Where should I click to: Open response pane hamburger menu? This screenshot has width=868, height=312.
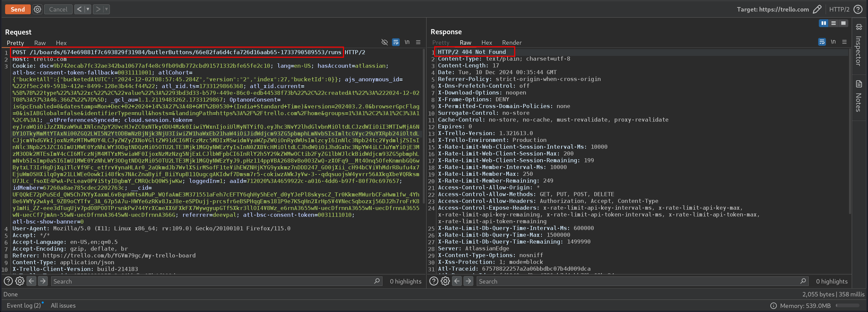[844, 42]
